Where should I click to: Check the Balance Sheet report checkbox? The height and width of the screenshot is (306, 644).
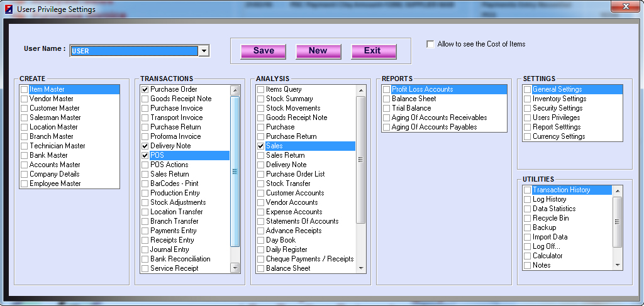(387, 99)
